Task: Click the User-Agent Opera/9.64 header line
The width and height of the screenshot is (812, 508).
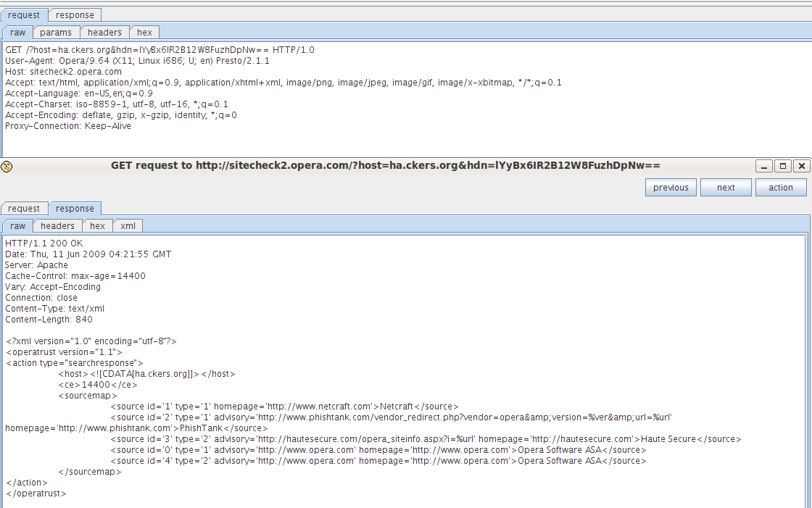Action: tap(137, 61)
